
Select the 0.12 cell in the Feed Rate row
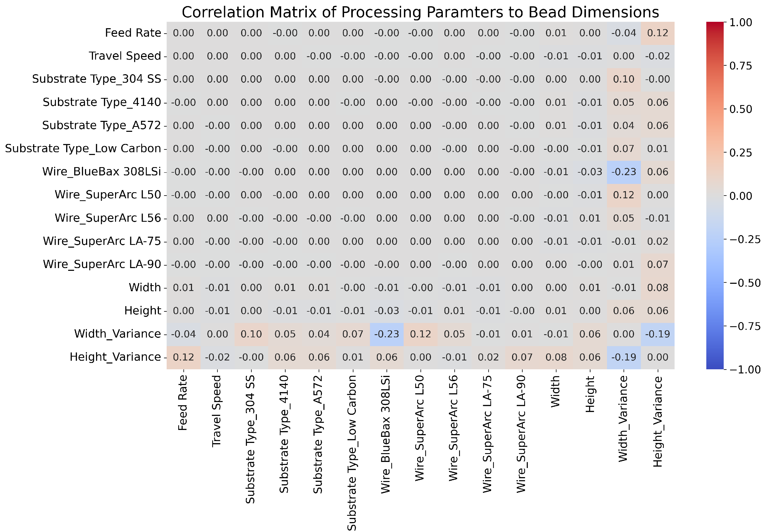coord(658,33)
